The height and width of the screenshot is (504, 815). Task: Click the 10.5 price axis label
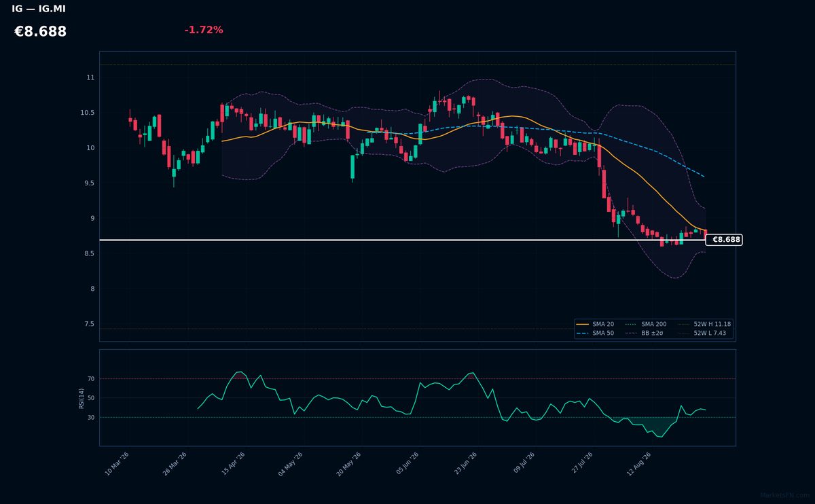pyautogui.click(x=88, y=113)
